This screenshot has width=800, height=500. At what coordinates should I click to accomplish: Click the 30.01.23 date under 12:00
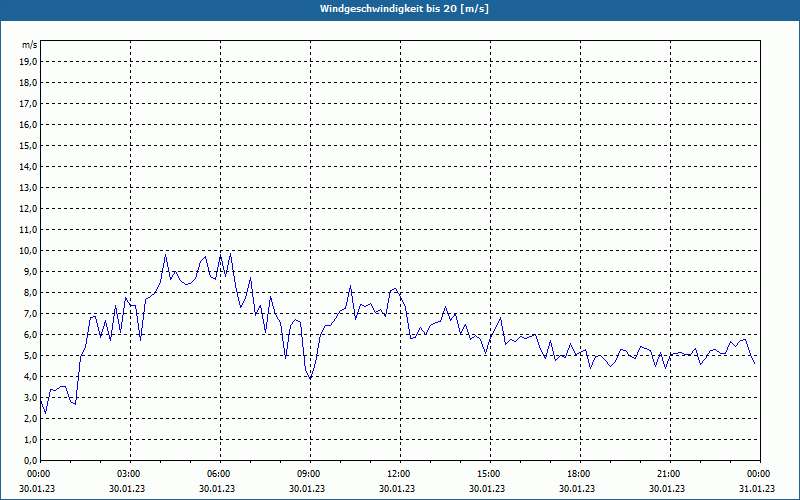click(397, 488)
